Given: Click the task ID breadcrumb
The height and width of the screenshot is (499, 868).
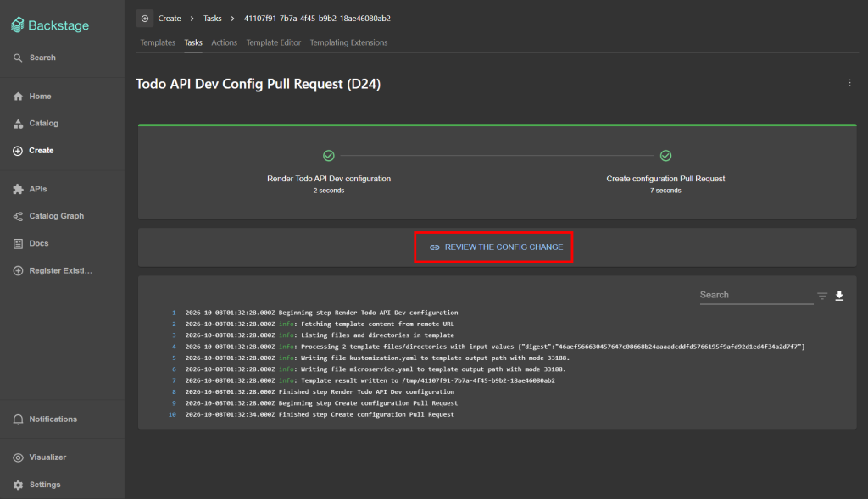Looking at the screenshot, I should (x=317, y=19).
